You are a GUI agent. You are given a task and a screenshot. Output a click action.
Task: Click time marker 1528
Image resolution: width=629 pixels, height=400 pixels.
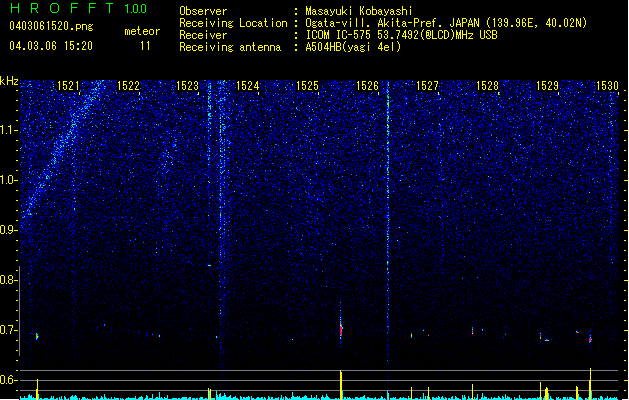487,86
